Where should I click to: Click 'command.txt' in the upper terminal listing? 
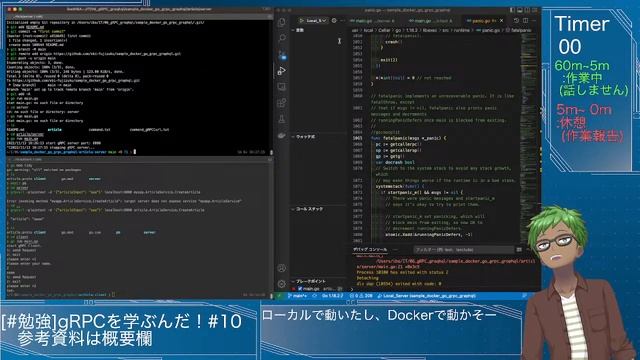[x=100, y=130]
